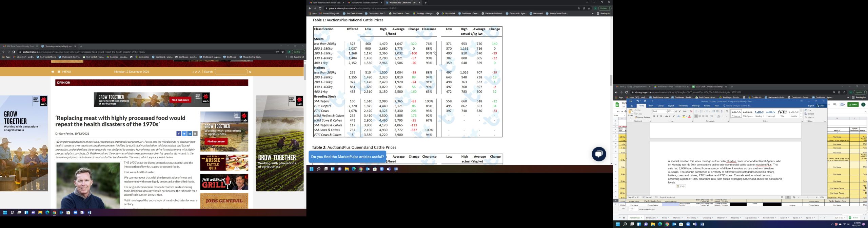Open the chat bubble on the AuctionsPlus page

599,154
